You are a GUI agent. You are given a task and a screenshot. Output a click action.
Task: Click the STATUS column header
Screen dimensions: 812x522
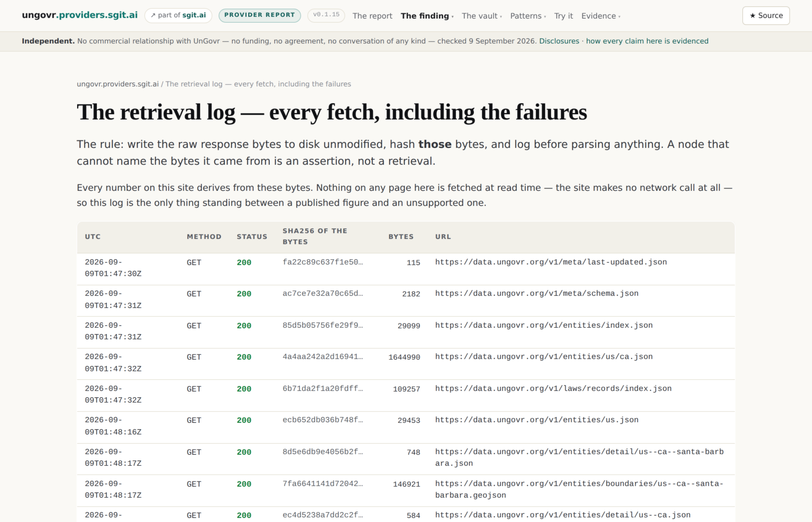[x=252, y=237]
